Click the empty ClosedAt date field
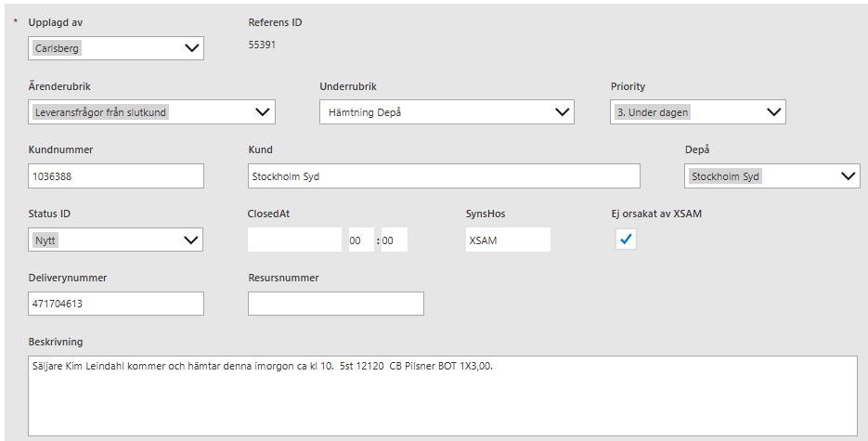 pos(294,240)
